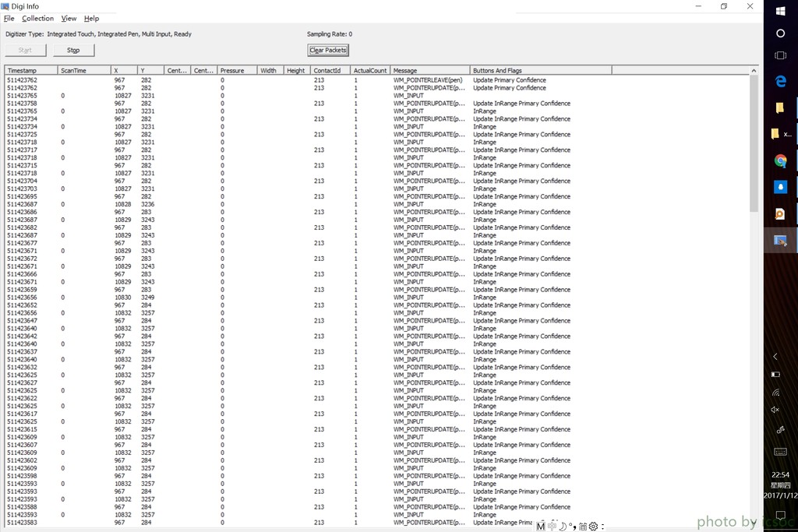Open the File menu

click(9, 19)
